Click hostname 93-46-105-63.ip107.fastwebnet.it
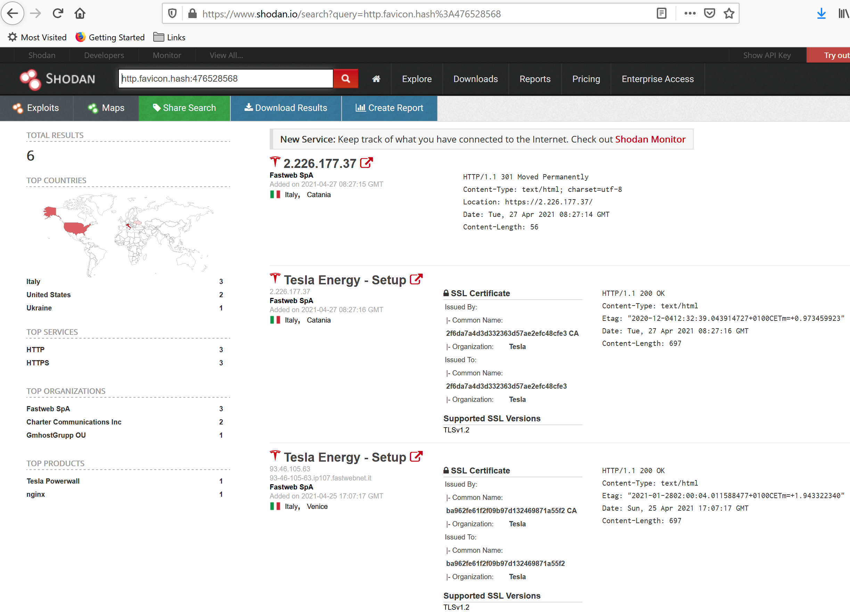This screenshot has width=850, height=616. (x=320, y=478)
